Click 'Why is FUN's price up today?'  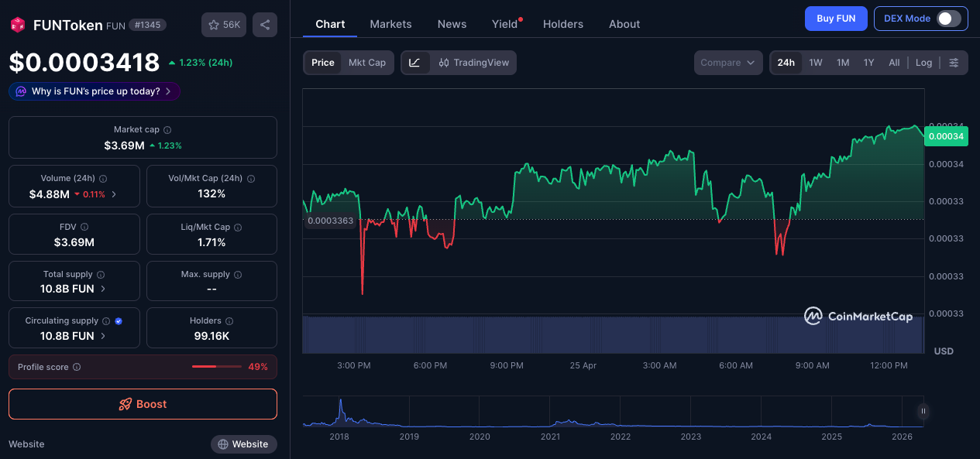tap(95, 91)
